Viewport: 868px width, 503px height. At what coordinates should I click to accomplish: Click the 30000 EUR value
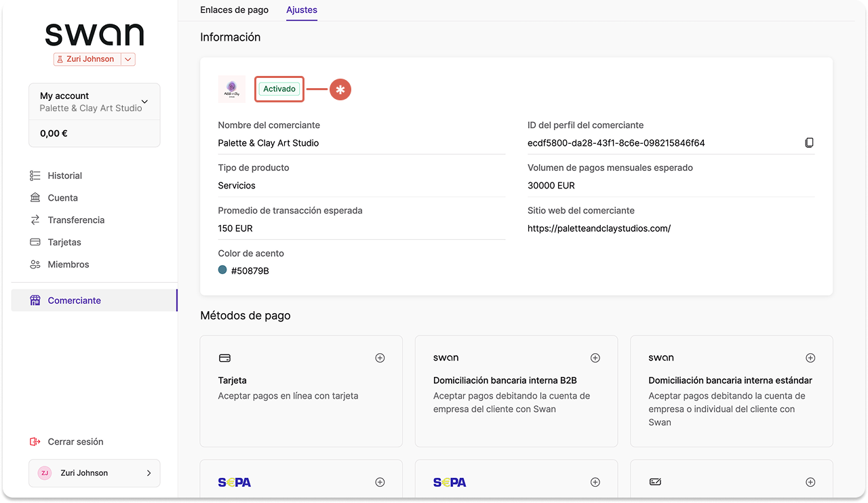[x=551, y=186]
